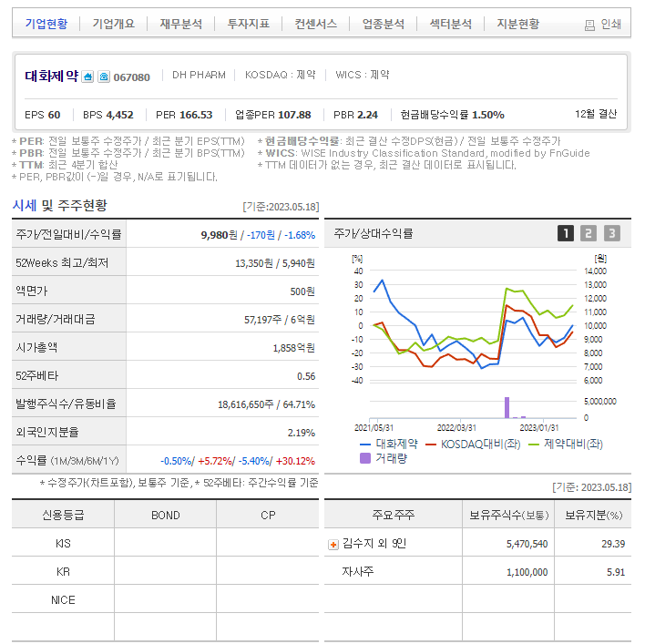The height and width of the screenshot is (644, 645).
Task: Click the 대화제약 company name
Action: click(x=51, y=77)
